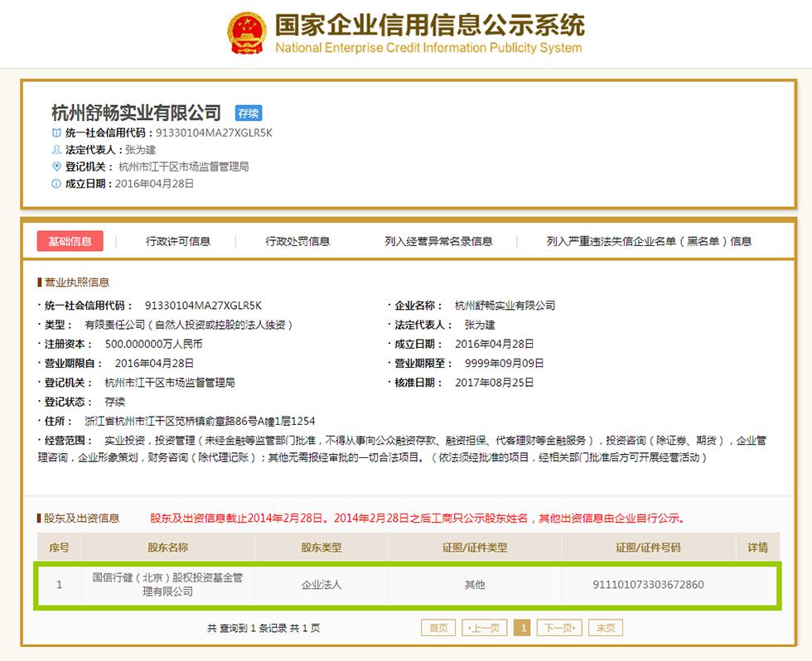
Task: Open the 列入严重违法失信企业名单（黑名单）信息 tab
Action: pyautogui.click(x=649, y=241)
